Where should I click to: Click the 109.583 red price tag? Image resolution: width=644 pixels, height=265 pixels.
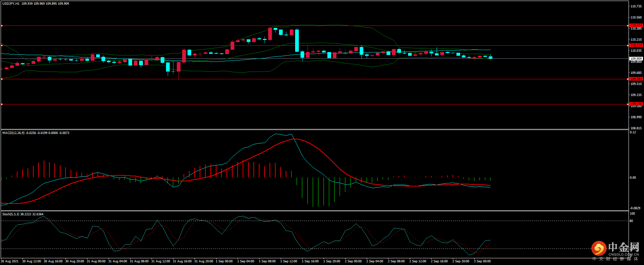[x=636, y=79]
